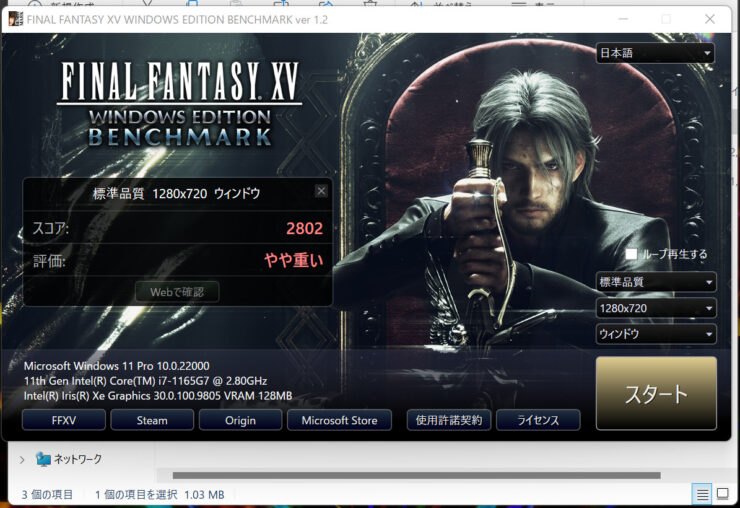Open the 日本語 language dropdown
740x508 pixels.
tap(655, 53)
